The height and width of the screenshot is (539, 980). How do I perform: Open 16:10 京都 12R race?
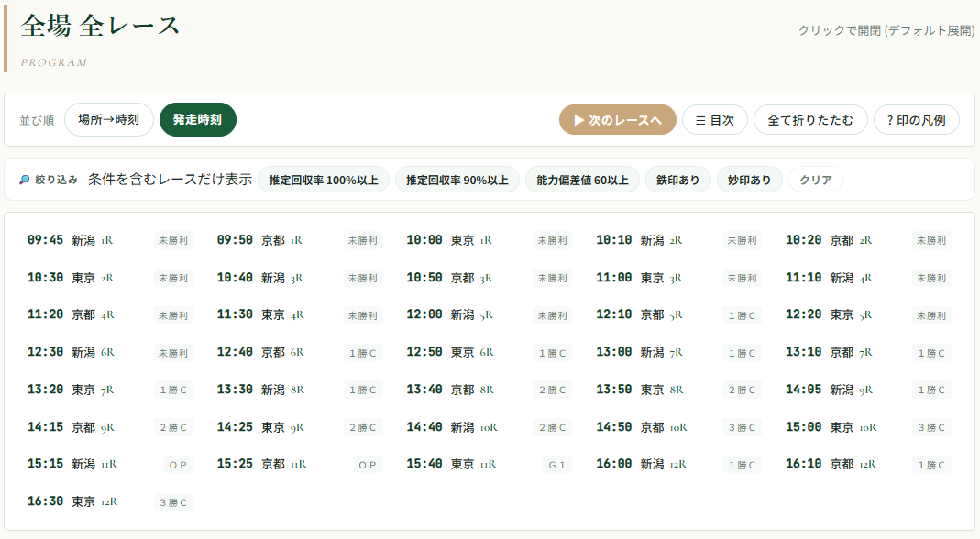(869, 464)
